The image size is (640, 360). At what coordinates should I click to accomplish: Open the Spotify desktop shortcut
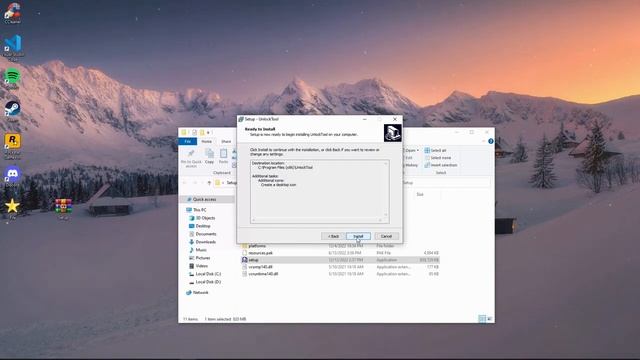click(x=13, y=79)
